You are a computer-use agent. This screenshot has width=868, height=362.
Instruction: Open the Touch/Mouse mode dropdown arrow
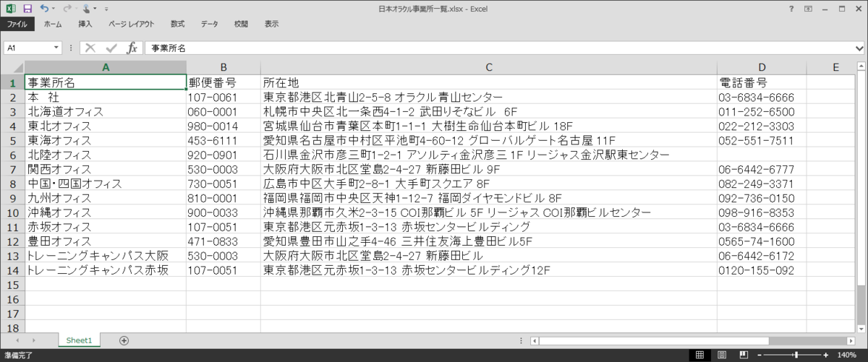[x=96, y=9]
